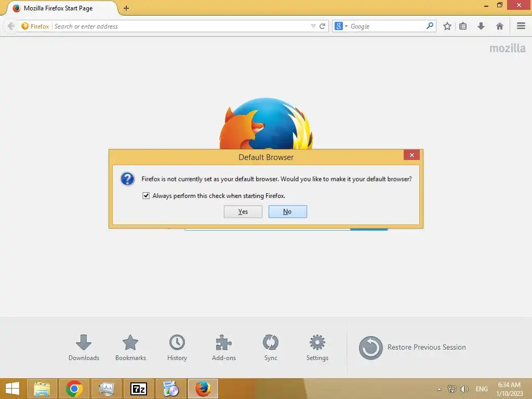Screen dimensions: 532x399
Task: Bookmark this page with star icon
Action: click(447, 26)
